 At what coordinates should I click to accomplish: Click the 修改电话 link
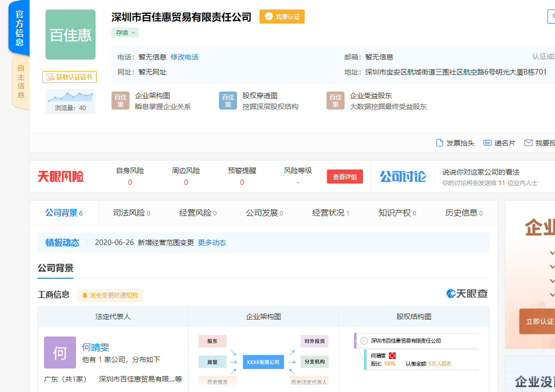[x=184, y=57]
